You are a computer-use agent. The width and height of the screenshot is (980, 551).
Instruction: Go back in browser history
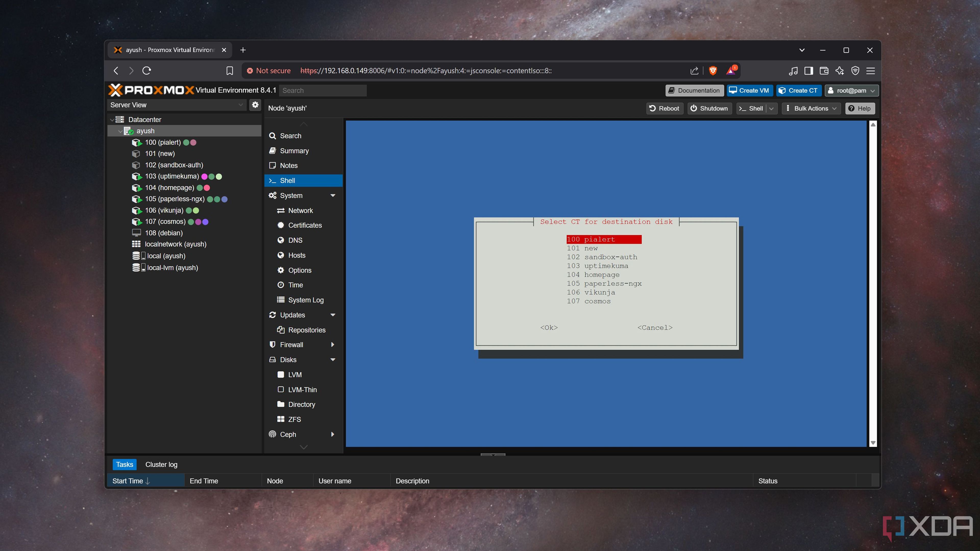click(116, 71)
